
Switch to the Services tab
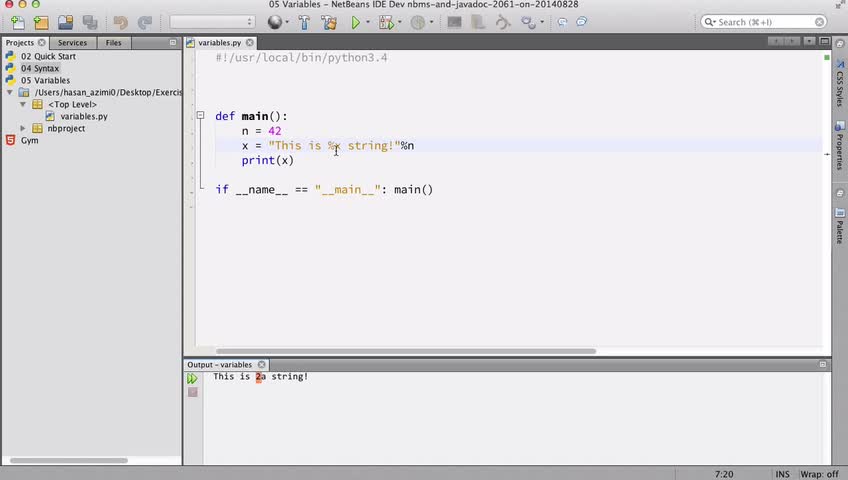pyautogui.click(x=72, y=43)
